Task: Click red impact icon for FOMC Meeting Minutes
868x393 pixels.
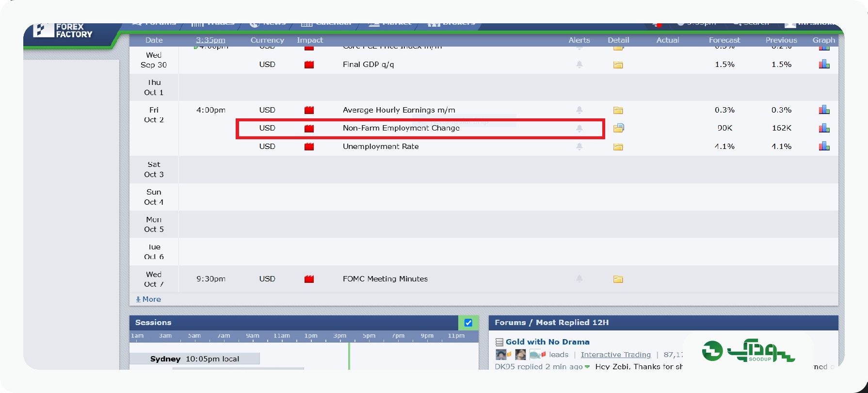Action: coord(309,279)
